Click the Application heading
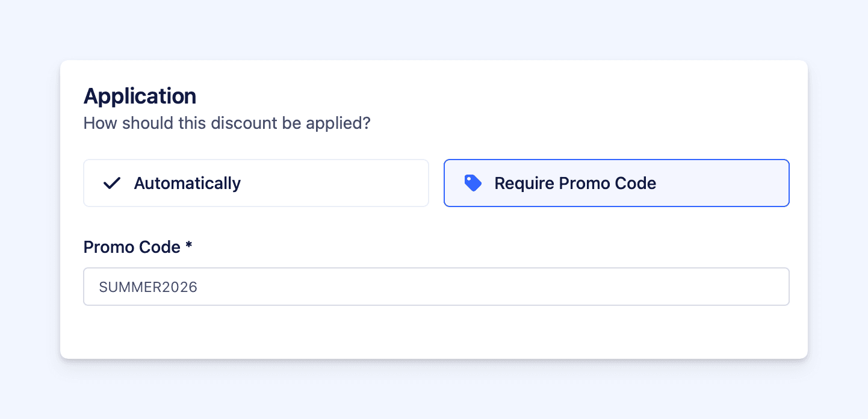 [140, 96]
